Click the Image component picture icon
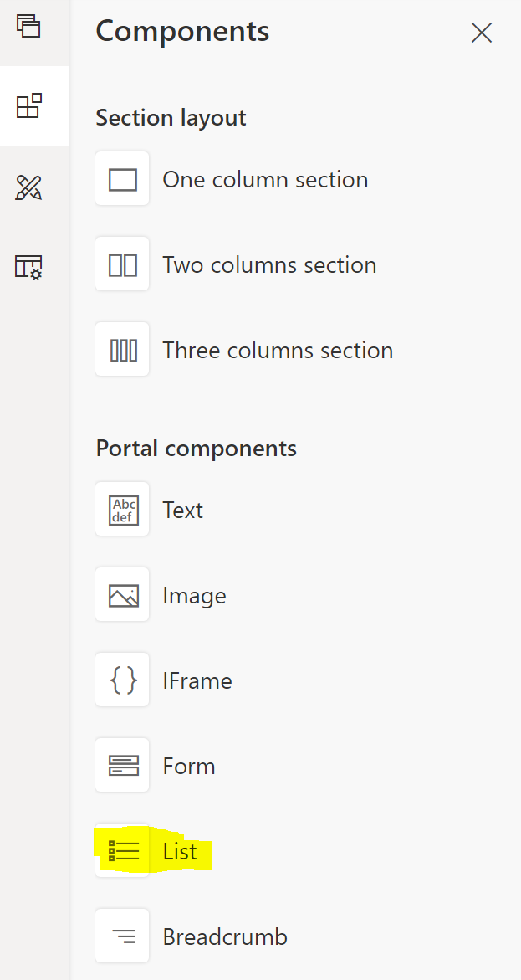The height and width of the screenshot is (980, 521). tap(122, 595)
